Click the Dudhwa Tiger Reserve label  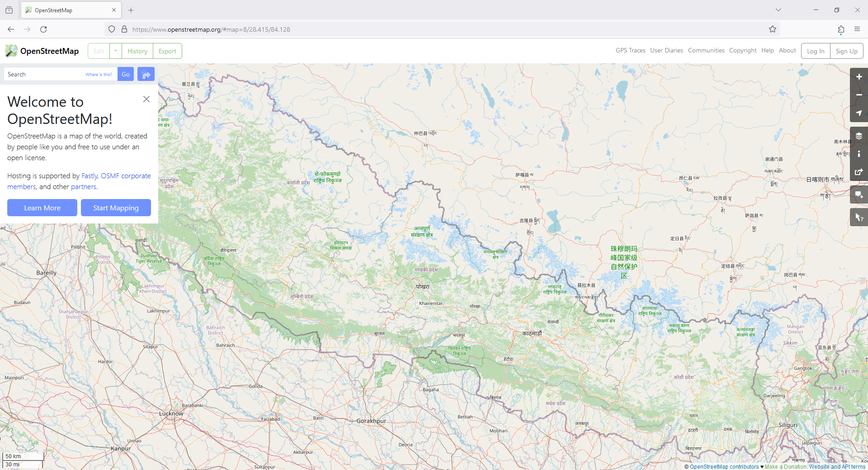pos(149,258)
